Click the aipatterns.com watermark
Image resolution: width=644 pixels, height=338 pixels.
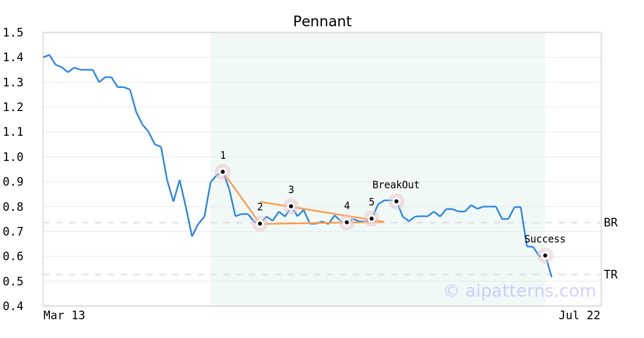click(x=519, y=291)
